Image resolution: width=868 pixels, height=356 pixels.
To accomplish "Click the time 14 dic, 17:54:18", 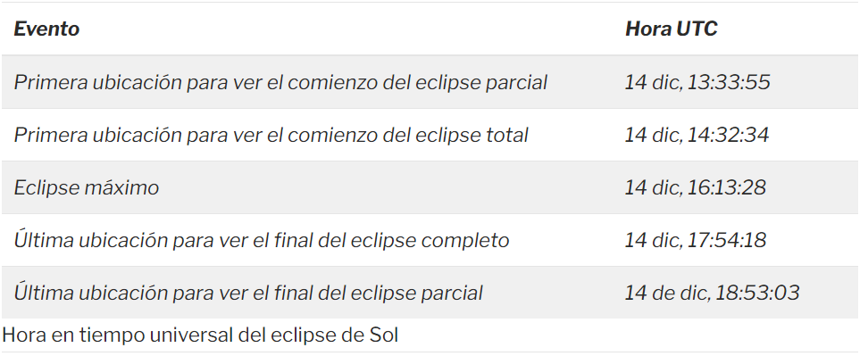I will (696, 240).
